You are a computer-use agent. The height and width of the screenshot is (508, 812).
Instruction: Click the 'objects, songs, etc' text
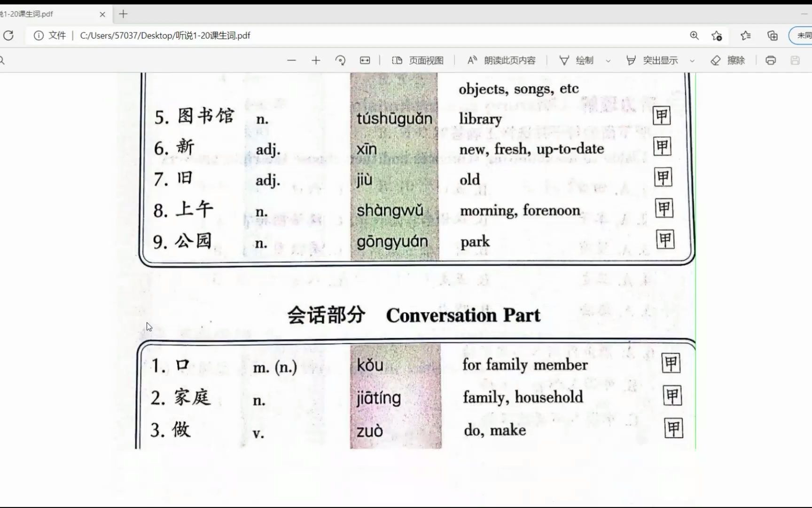pyautogui.click(x=518, y=89)
